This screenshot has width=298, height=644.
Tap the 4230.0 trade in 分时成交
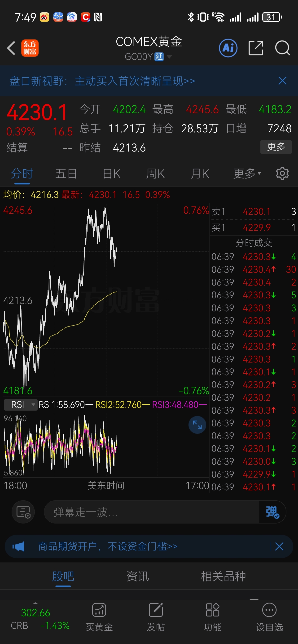click(254, 461)
